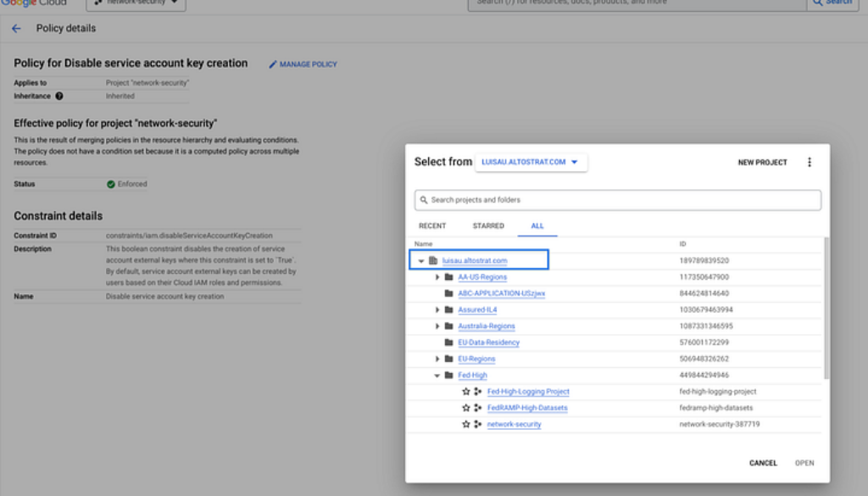Collapse the Fed-High folder
Viewport: 868px width, 496px height.
coord(437,375)
